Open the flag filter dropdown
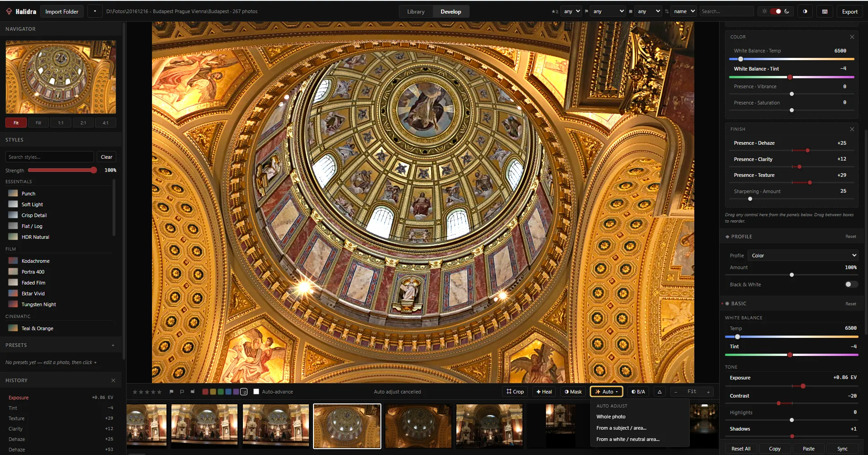The image size is (868, 455). pyautogui.click(x=608, y=11)
